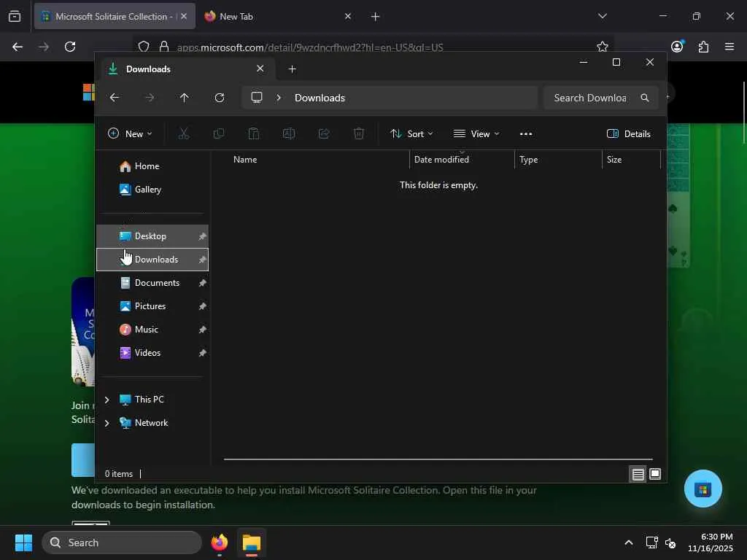Click the This PC monitor icon in address bar
Viewport: 747px width, 560px height.
coord(257,98)
